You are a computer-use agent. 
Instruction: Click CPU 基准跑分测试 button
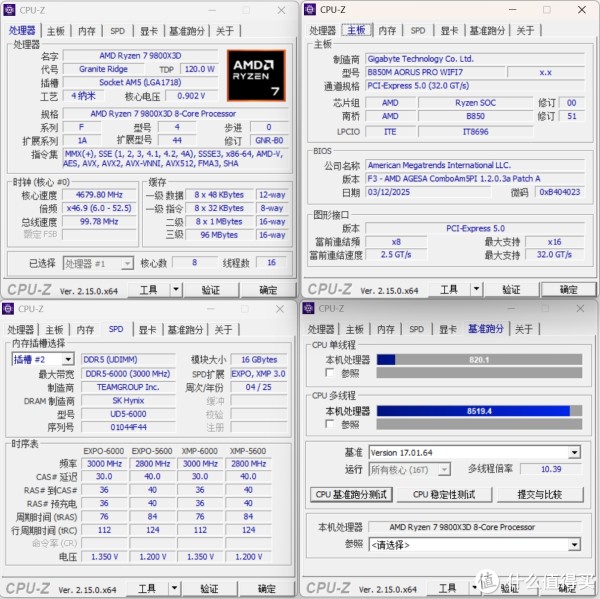tap(351, 495)
